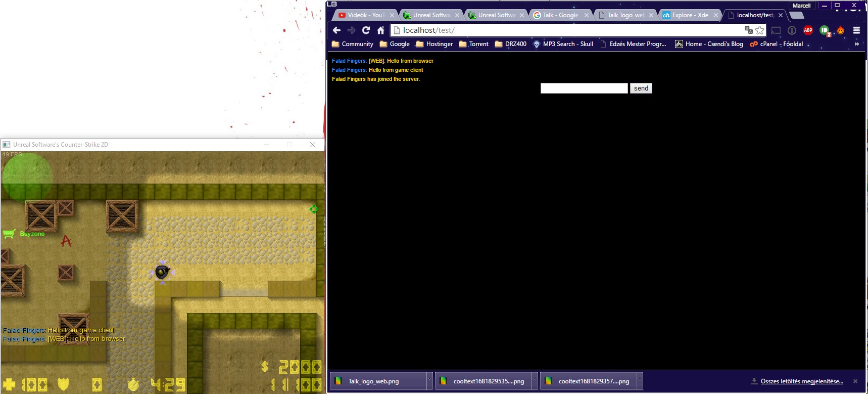Screen dimensions: 868x394
Task: Open the Adblock Plus ABP extension
Action: (x=808, y=30)
